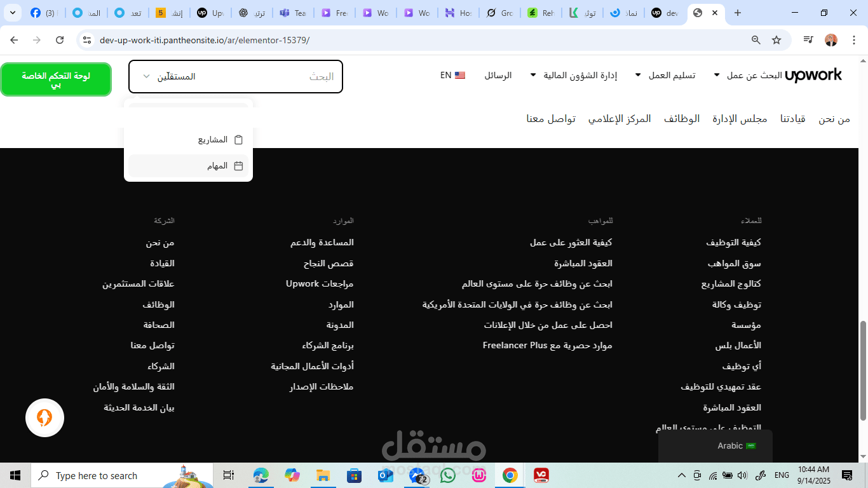Click the green لوحة التحكم الخاصة بي button
868x488 pixels.
[56, 79]
